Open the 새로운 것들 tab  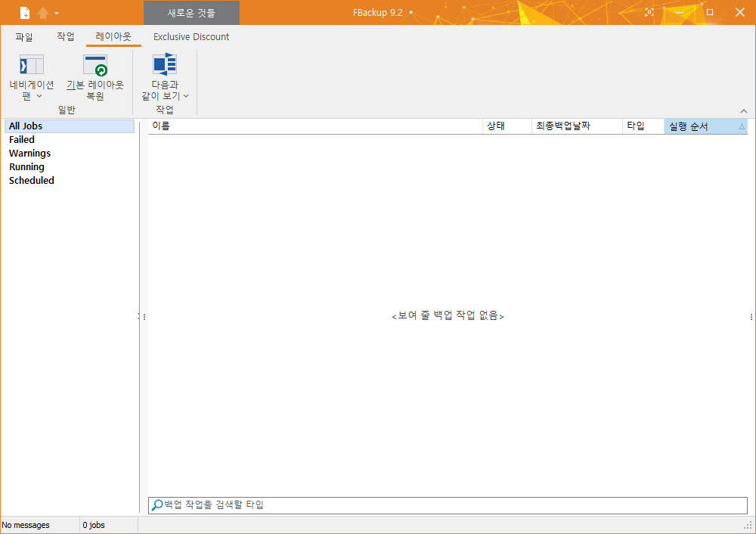(x=191, y=13)
